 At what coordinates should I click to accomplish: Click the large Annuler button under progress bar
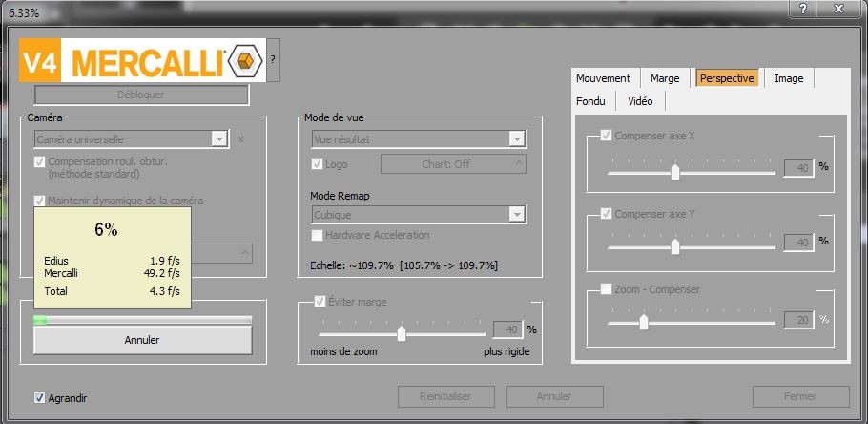click(142, 340)
